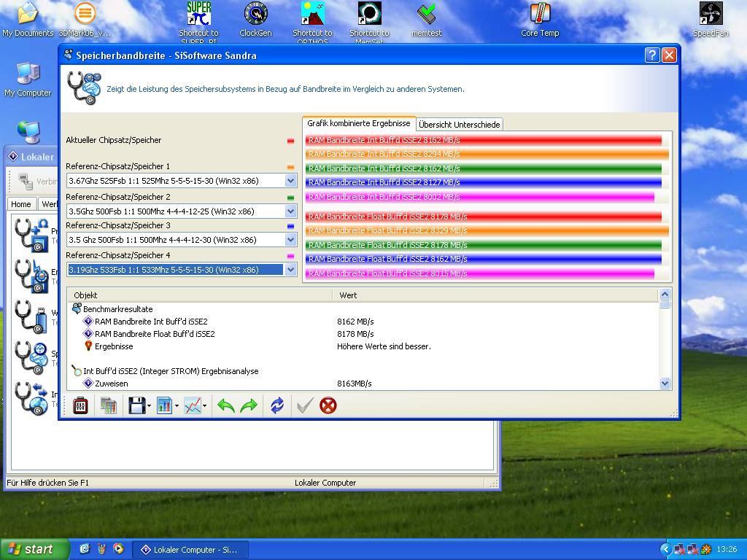Click the taskbar clock showing 13:26
Viewport: 747px width, 560px height.
coord(727,550)
